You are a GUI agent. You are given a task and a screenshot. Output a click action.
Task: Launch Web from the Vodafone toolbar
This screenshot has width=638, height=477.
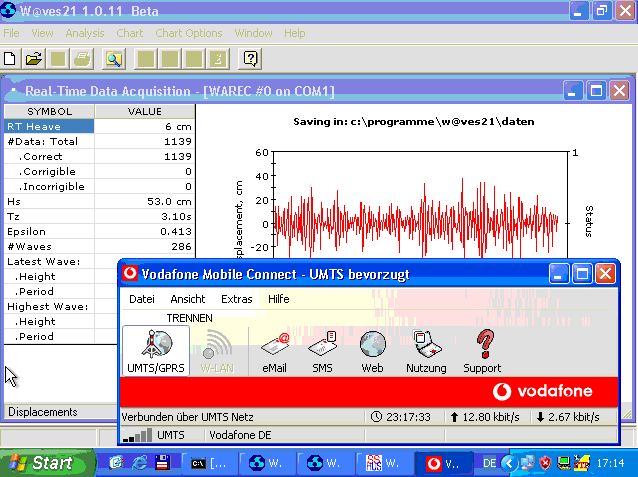pyautogui.click(x=372, y=352)
